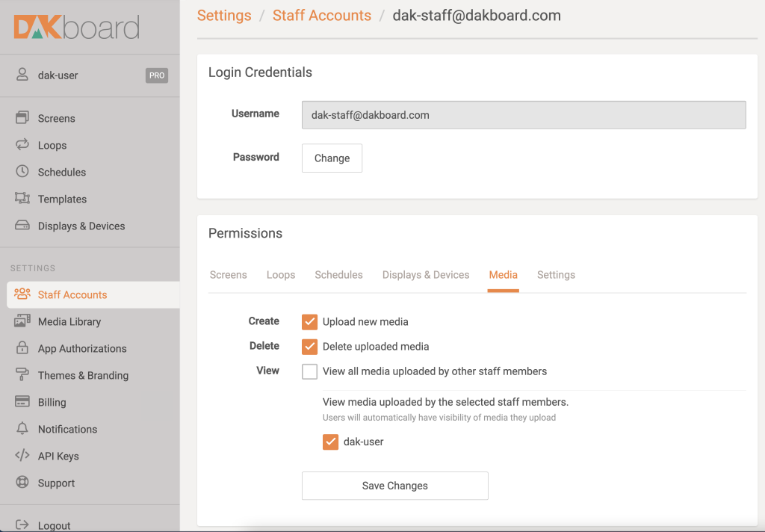Click the Schedules clock icon
The height and width of the screenshot is (532, 765).
(x=22, y=171)
